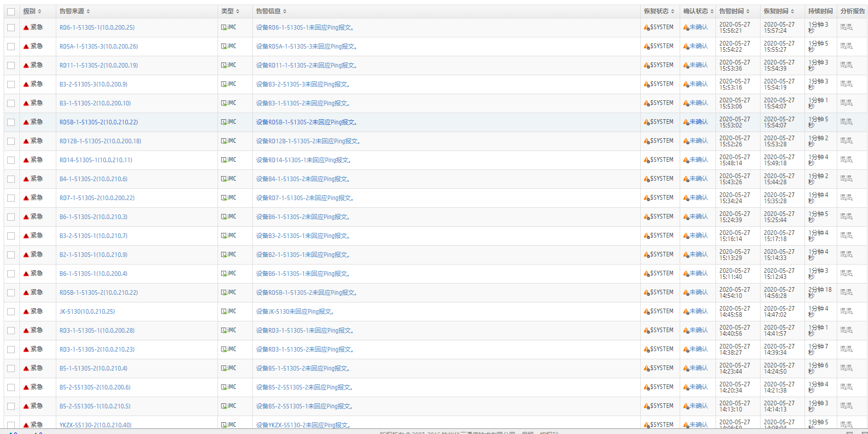The width and height of the screenshot is (868, 434).
Task: Select checkbox for RD6-1-5130S-1 alarm row
Action: pos(11,28)
